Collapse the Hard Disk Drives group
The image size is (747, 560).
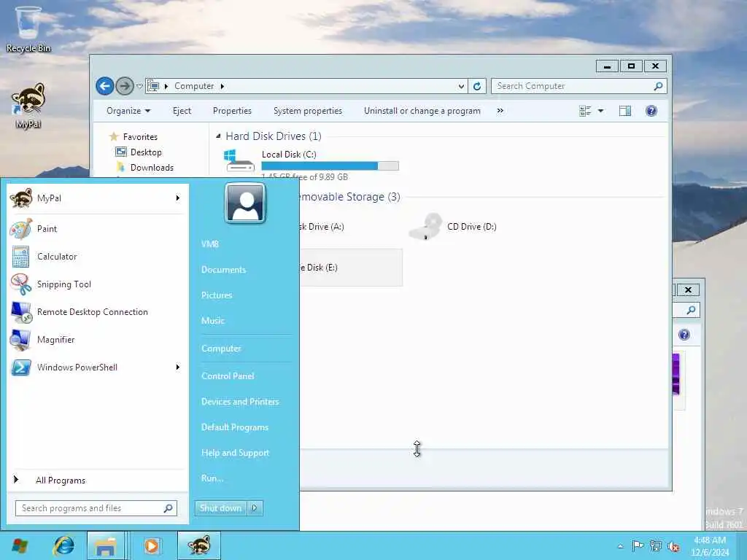218,136
